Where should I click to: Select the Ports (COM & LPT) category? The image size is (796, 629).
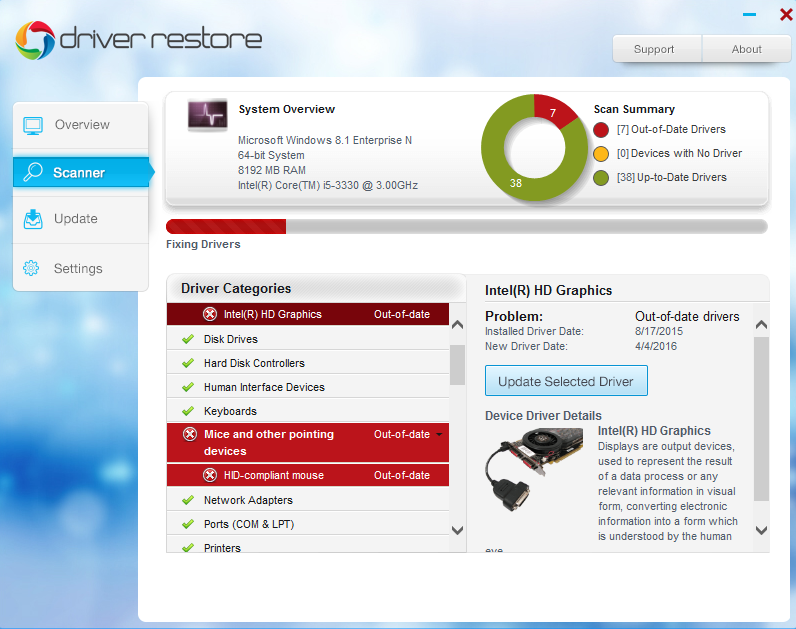click(x=308, y=524)
